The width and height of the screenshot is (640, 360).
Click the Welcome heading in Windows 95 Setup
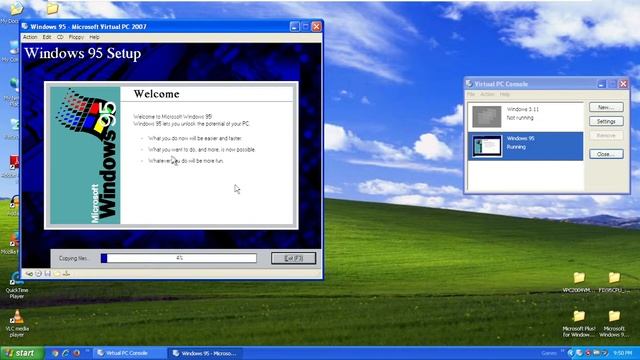pos(156,94)
